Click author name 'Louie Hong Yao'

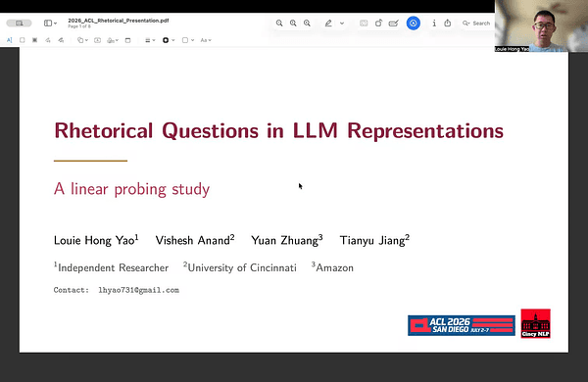pos(94,240)
